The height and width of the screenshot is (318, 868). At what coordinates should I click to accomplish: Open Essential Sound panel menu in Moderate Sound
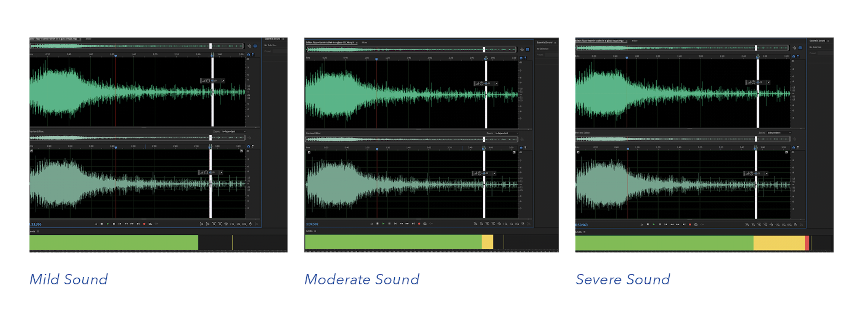click(555, 42)
